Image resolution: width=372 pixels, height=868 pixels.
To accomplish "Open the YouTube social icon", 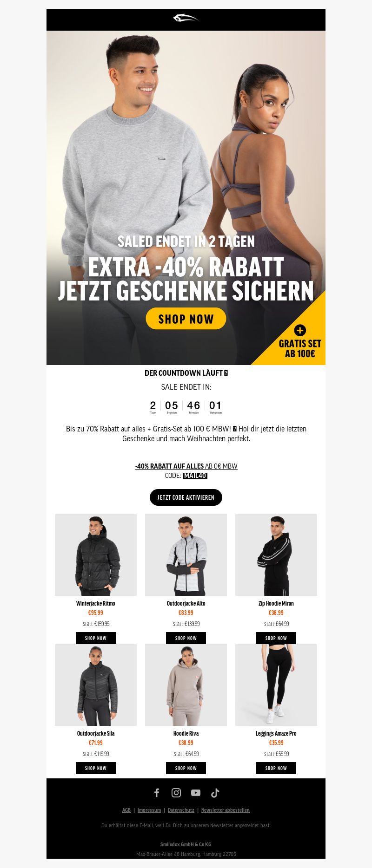I will [x=196, y=793].
